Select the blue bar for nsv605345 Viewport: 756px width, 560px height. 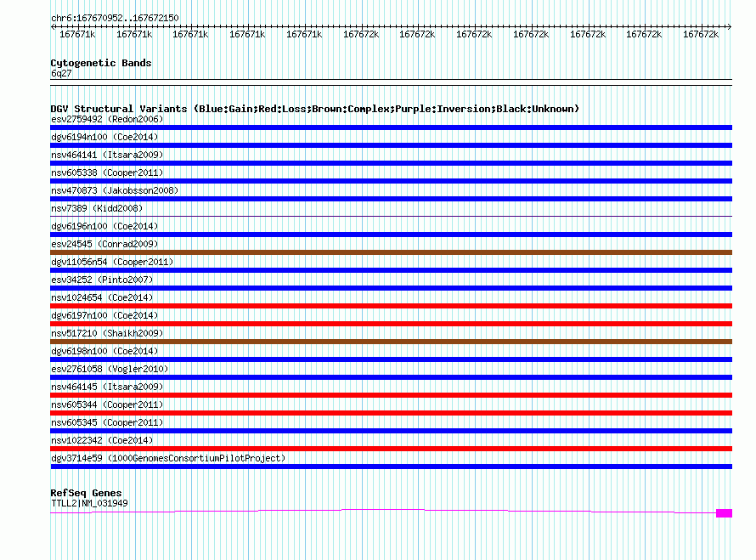pyautogui.click(x=391, y=431)
